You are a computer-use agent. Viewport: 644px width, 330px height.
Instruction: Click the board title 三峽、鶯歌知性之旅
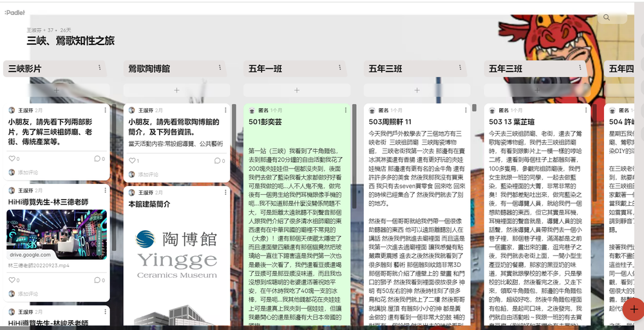[71, 41]
